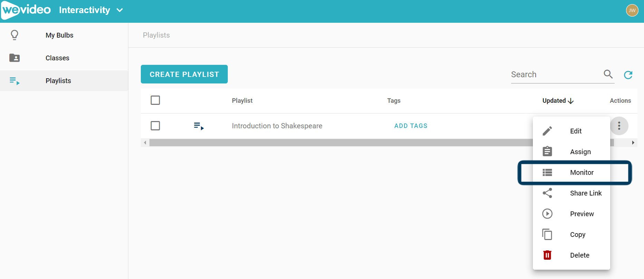Click the search magnifier icon
The width and height of the screenshot is (644, 279).
tap(608, 74)
